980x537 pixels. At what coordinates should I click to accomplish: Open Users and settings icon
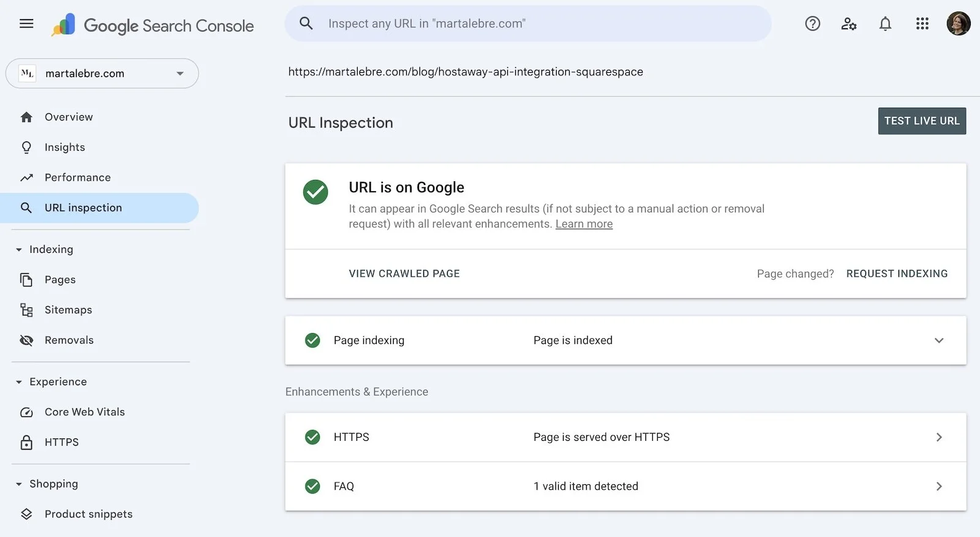coord(848,23)
